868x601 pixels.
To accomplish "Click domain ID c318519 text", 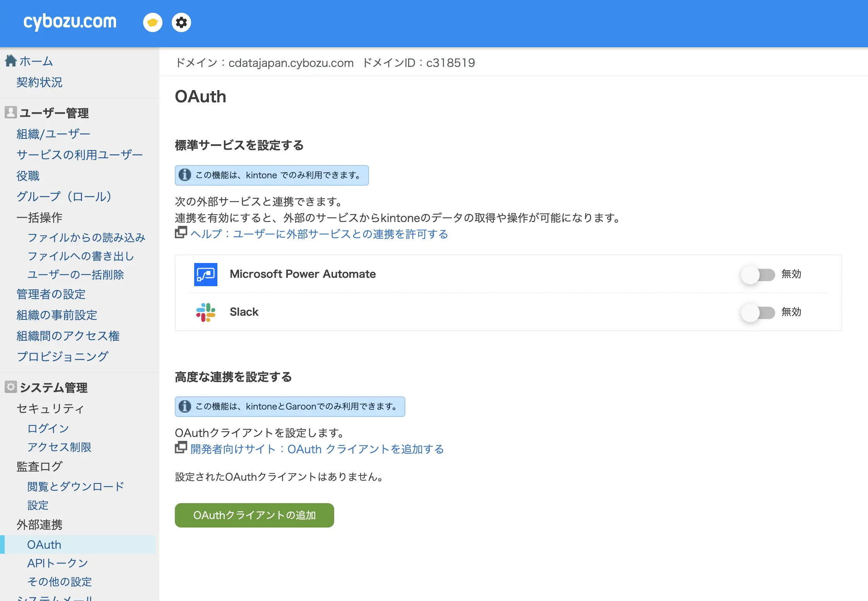I will (x=451, y=63).
